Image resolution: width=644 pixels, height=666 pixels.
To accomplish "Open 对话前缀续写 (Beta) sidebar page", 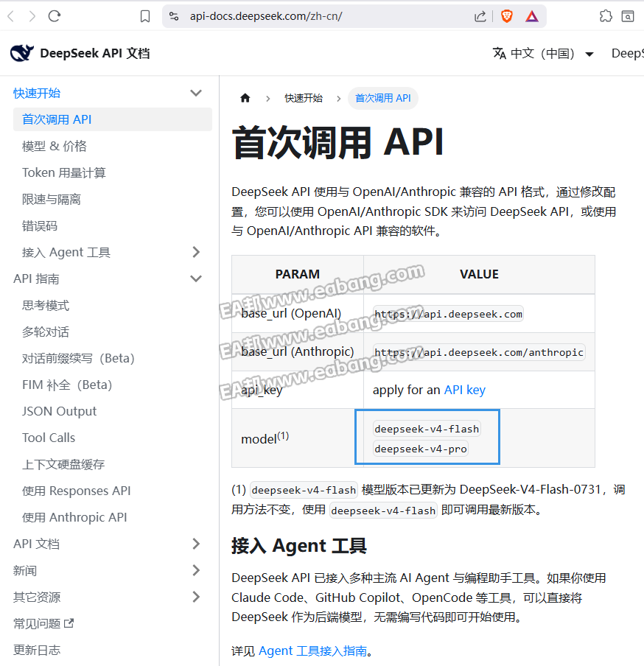I will (78, 358).
